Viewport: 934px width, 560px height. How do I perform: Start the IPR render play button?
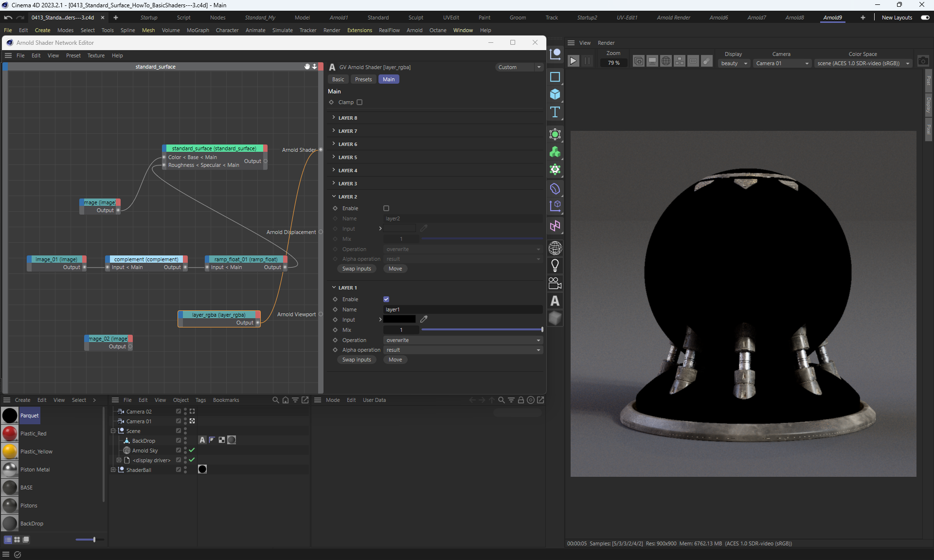(x=574, y=61)
